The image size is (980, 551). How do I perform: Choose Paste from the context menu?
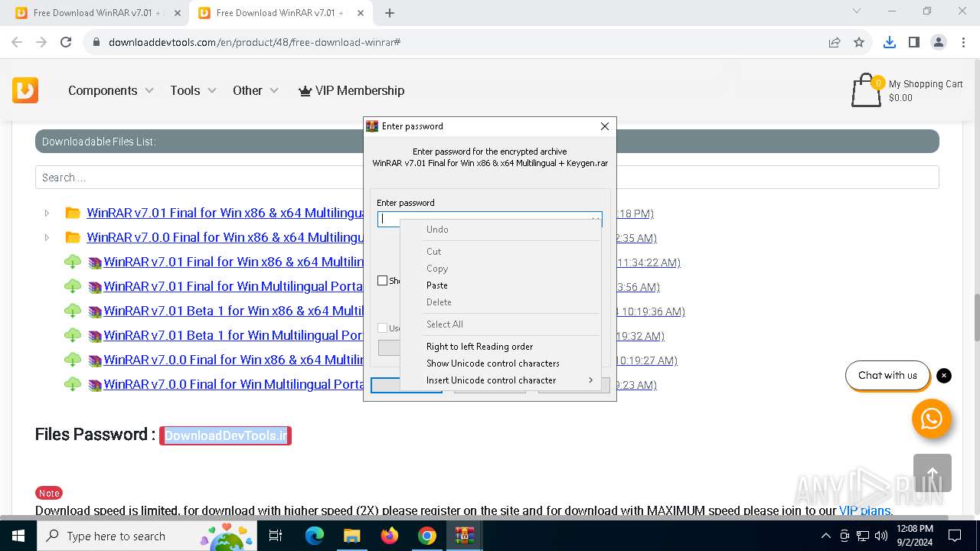point(500,285)
